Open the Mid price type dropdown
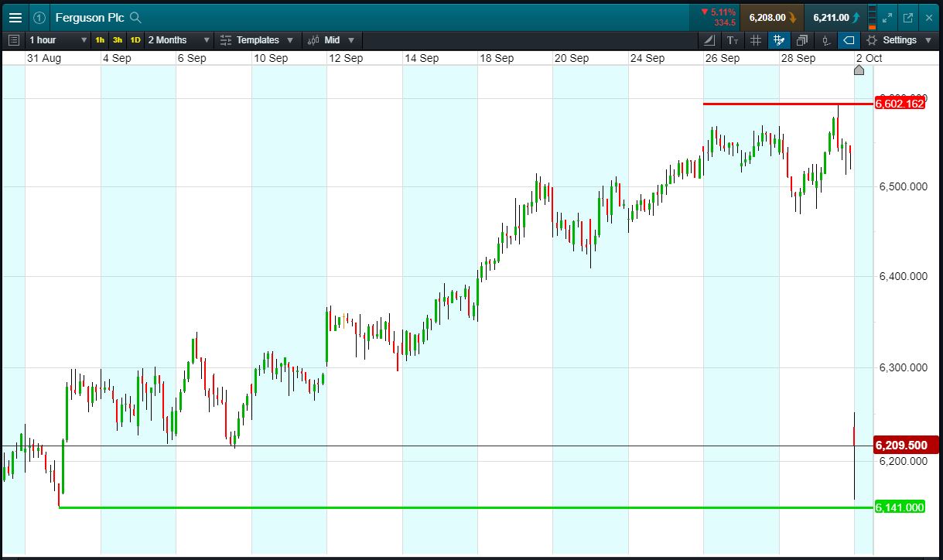Screen dimensions: 943x560 (331, 40)
